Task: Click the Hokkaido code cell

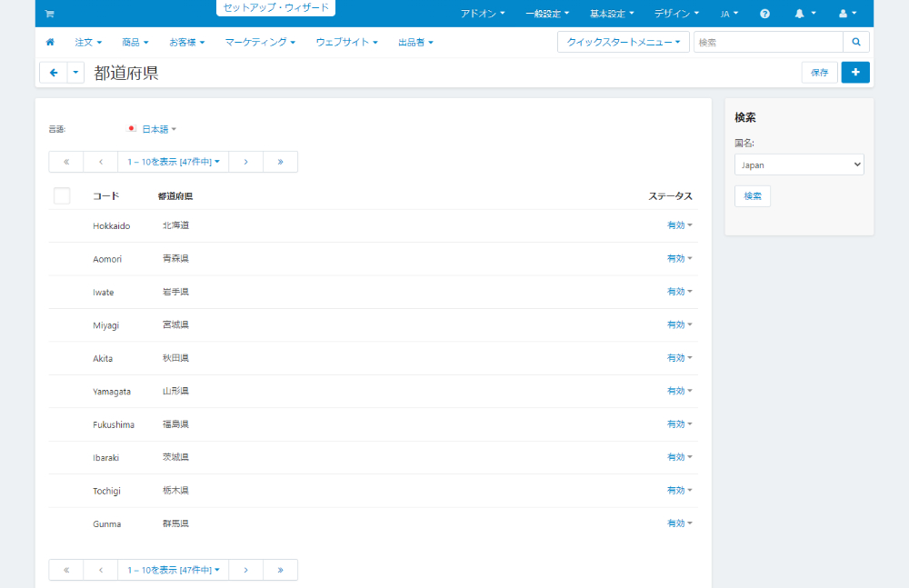Action: (x=111, y=225)
